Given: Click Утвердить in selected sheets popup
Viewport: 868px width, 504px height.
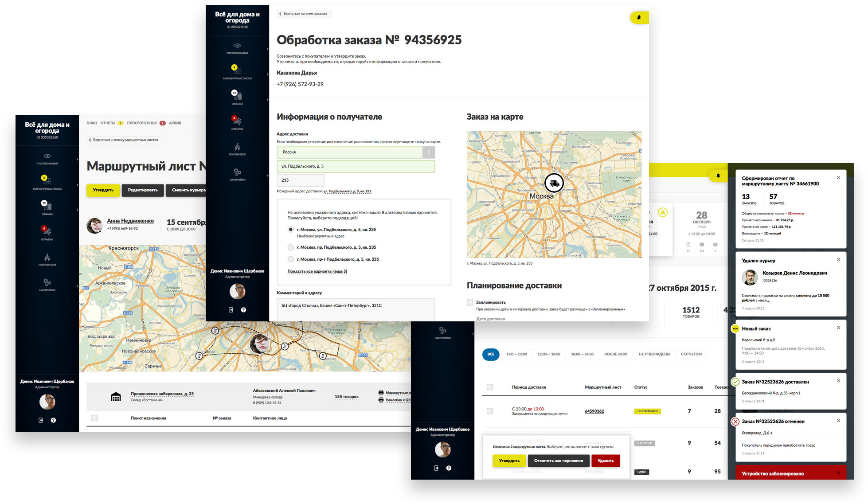Looking at the screenshot, I should tap(509, 461).
